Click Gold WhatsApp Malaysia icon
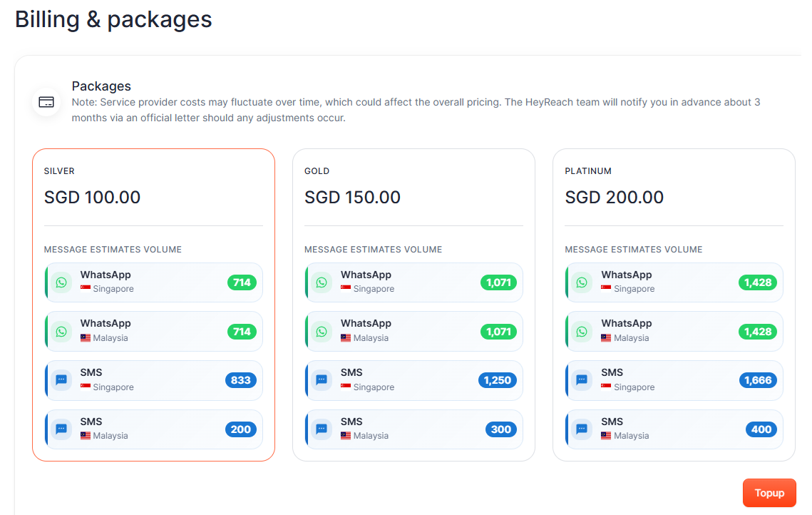This screenshot has height=515, width=812. pos(322,332)
